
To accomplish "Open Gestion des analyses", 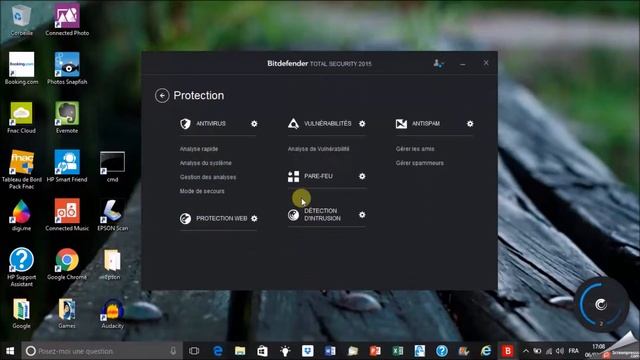I will (x=208, y=177).
